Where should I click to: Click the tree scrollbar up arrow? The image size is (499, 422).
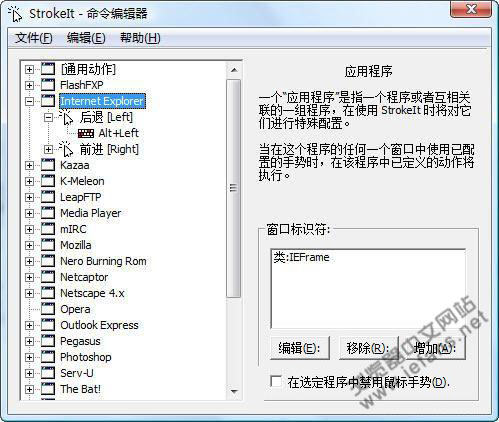[x=234, y=70]
